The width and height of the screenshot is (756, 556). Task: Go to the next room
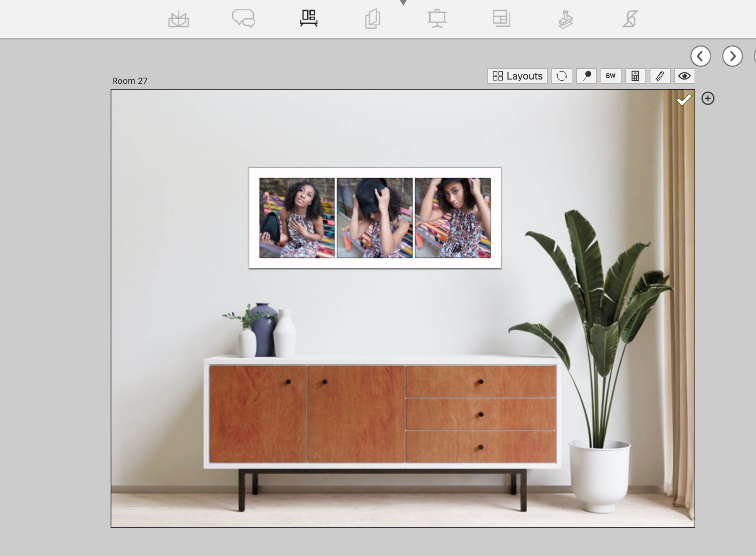pos(733,56)
